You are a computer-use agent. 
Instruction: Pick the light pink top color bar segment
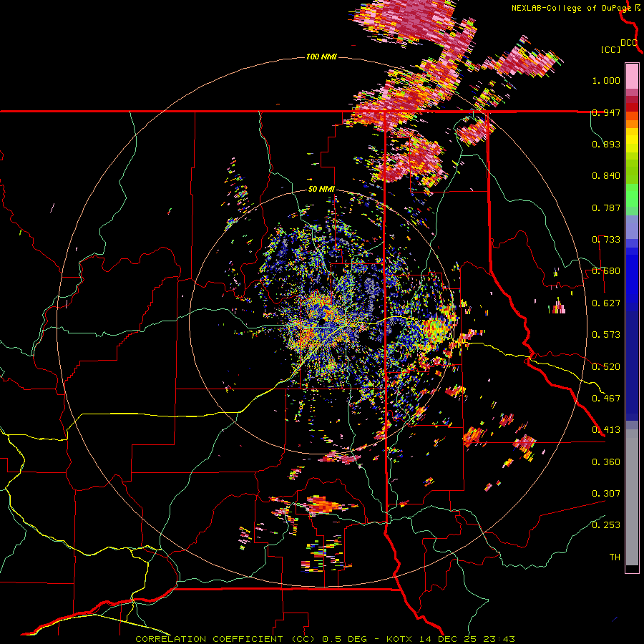click(632, 76)
